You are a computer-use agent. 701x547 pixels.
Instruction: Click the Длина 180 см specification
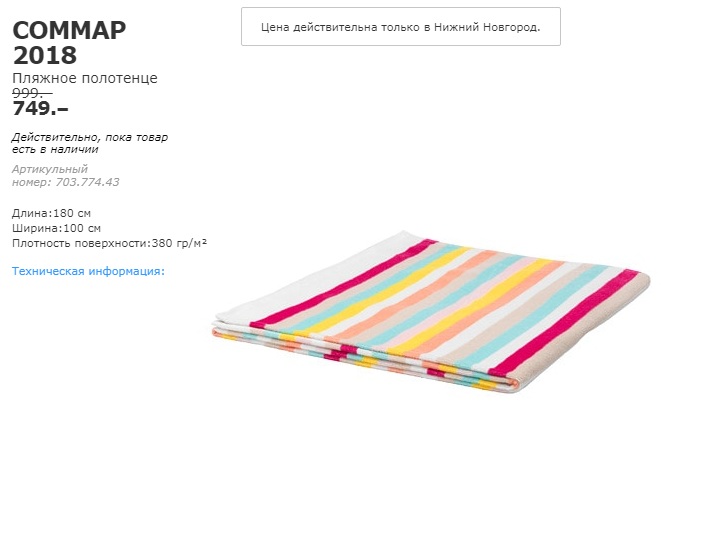click(x=52, y=213)
